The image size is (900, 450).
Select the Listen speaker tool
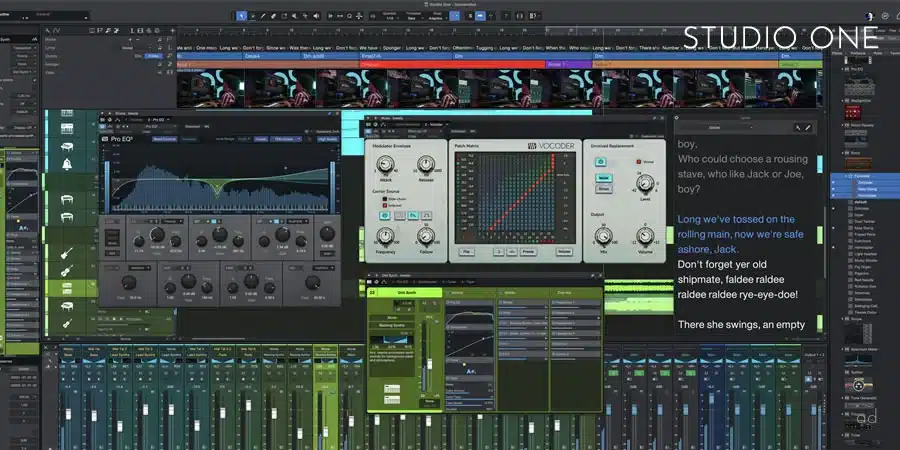pos(316,15)
